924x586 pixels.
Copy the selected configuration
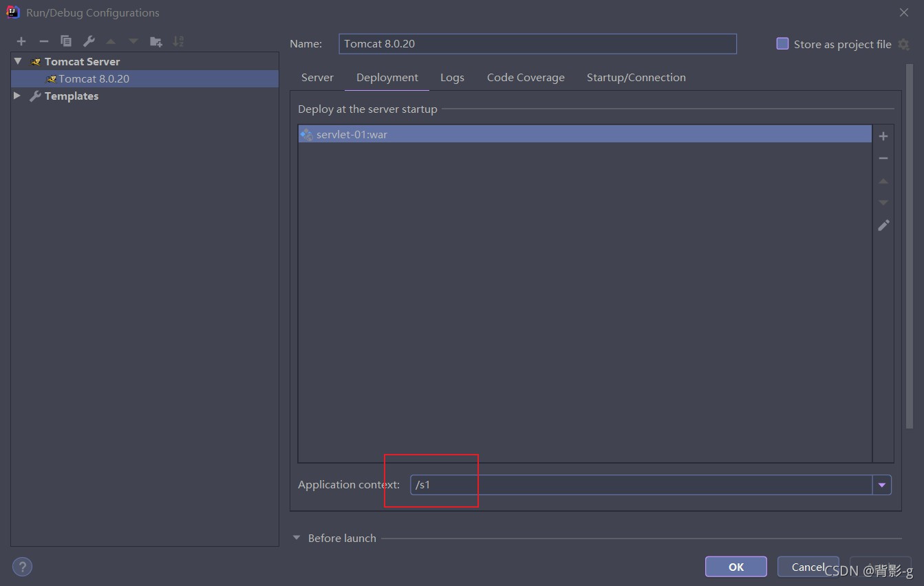66,41
